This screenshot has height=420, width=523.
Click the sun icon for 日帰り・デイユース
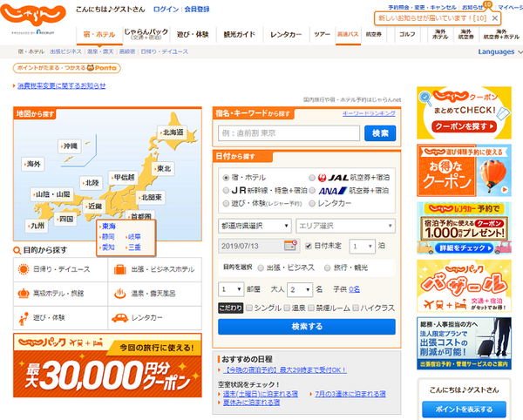pyautogui.click(x=24, y=269)
